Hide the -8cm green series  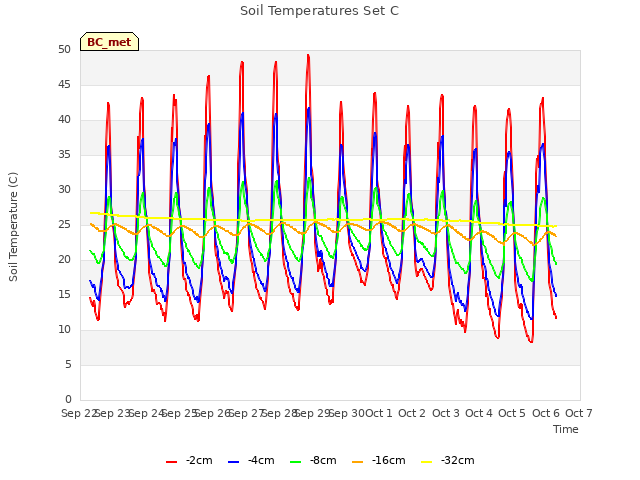pyautogui.click(x=313, y=460)
